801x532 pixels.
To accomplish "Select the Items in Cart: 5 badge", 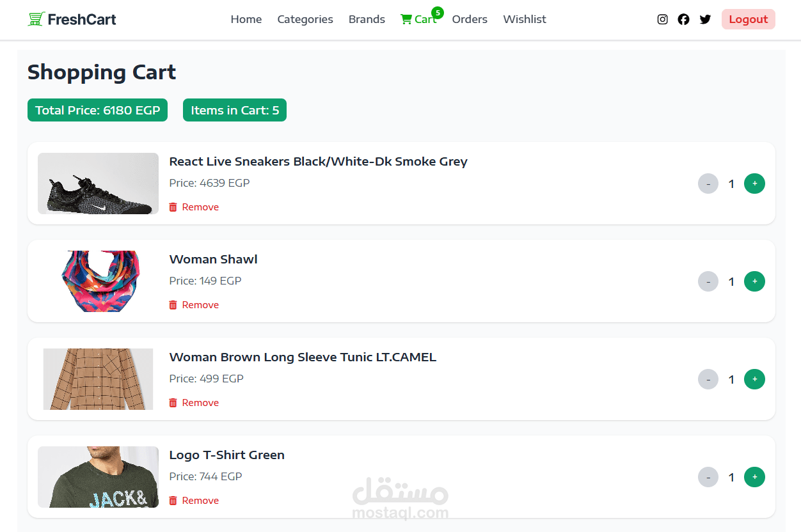I will pyautogui.click(x=235, y=110).
